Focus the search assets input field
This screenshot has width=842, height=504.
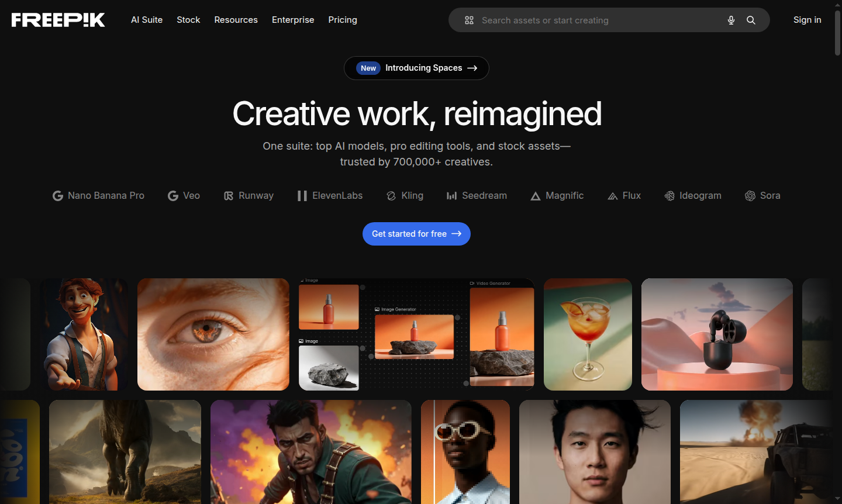[596, 20]
